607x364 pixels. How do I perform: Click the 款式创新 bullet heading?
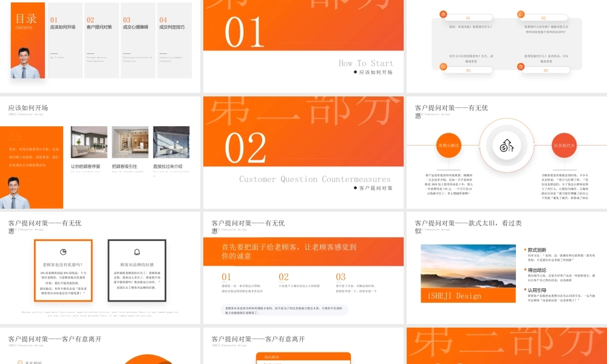(x=537, y=251)
